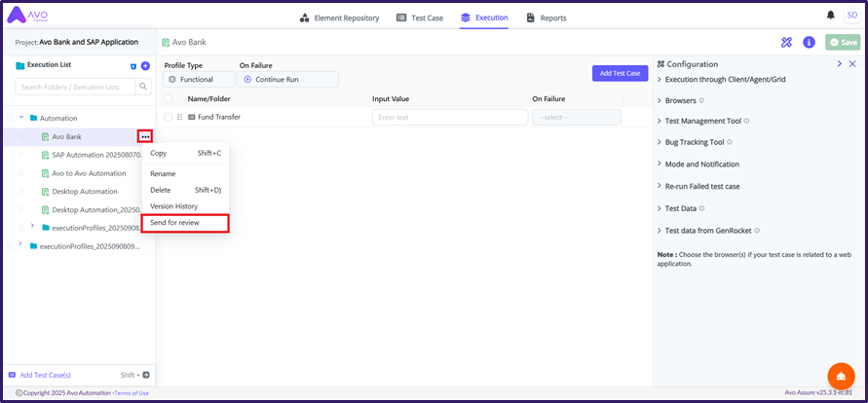
Task: Collapse the Automation folder in tree
Action: click(x=20, y=118)
